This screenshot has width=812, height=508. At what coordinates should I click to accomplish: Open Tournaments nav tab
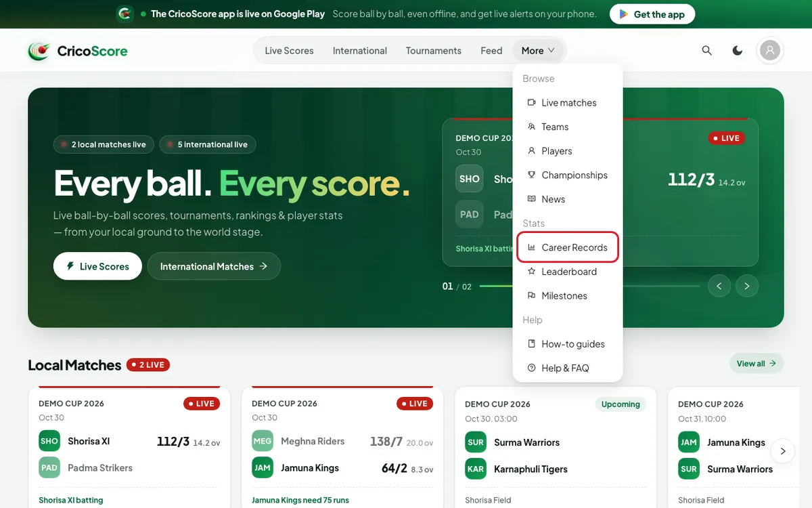pos(434,51)
